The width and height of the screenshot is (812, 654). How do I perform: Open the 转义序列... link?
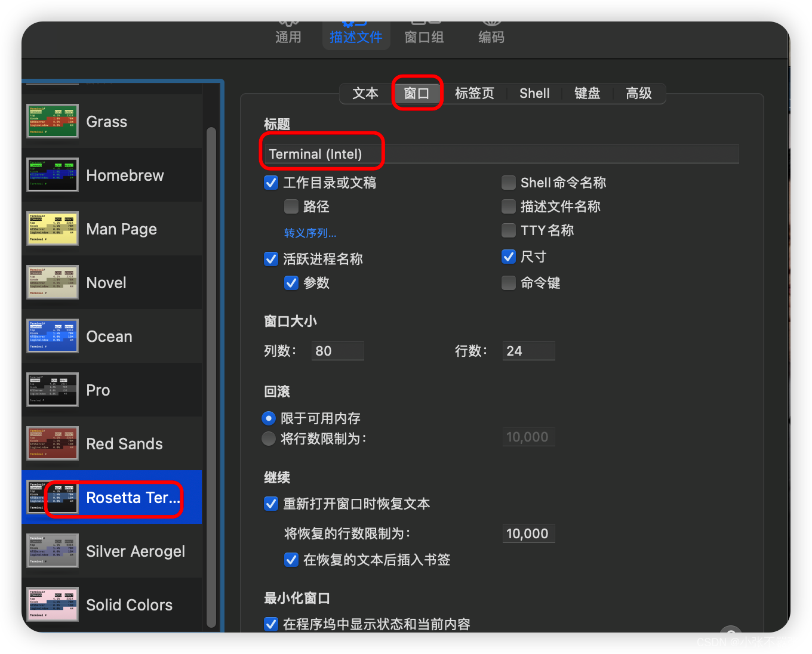(310, 233)
